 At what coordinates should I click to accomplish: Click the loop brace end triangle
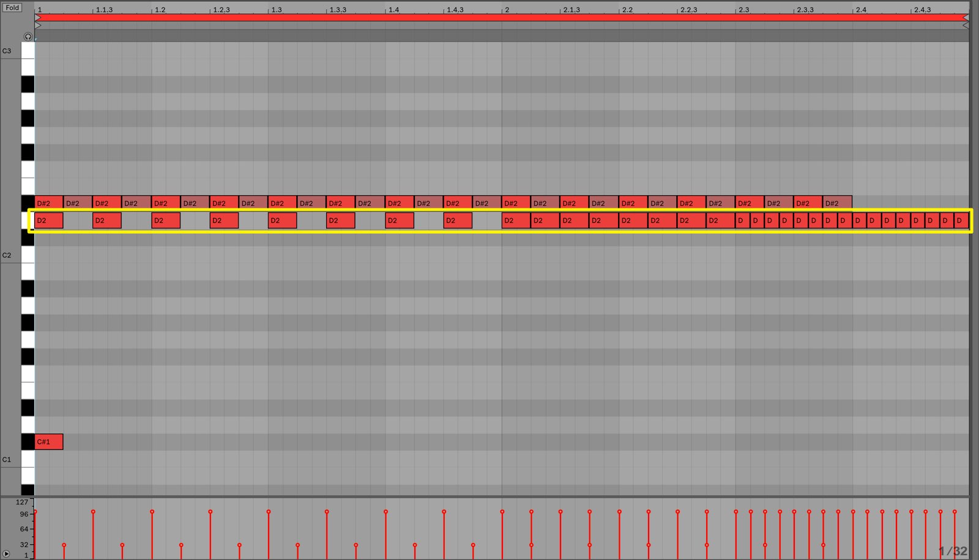(966, 18)
